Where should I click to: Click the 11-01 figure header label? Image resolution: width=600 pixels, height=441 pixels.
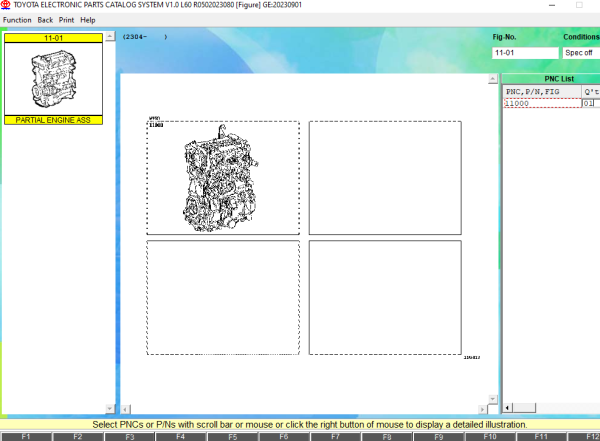point(54,38)
